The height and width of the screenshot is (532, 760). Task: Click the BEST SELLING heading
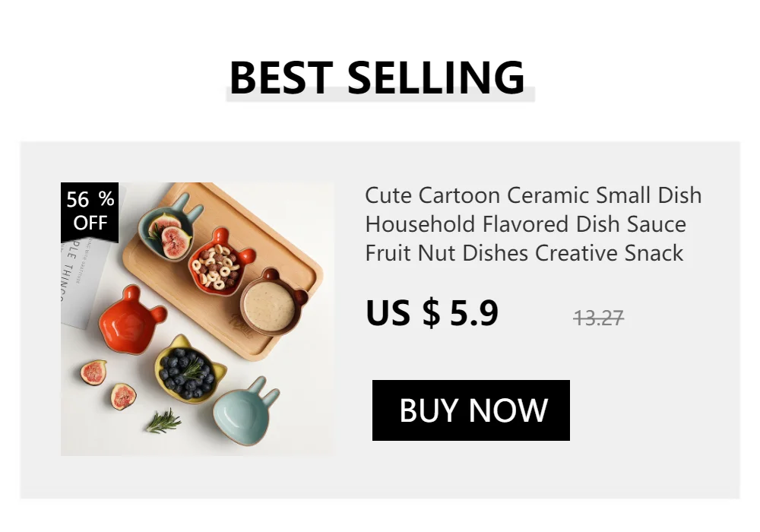pos(377,77)
